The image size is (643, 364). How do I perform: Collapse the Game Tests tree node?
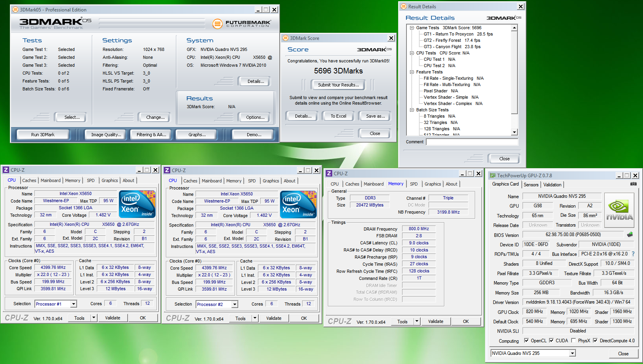click(x=412, y=28)
